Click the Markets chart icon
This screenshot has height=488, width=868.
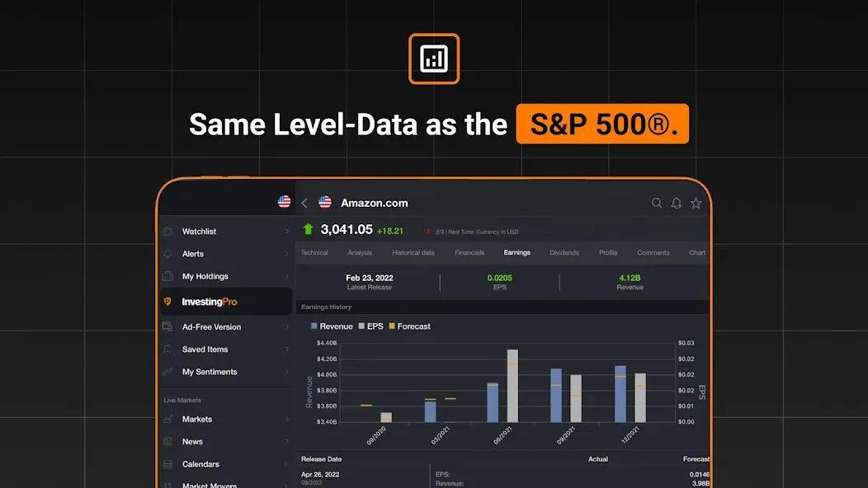(x=167, y=419)
